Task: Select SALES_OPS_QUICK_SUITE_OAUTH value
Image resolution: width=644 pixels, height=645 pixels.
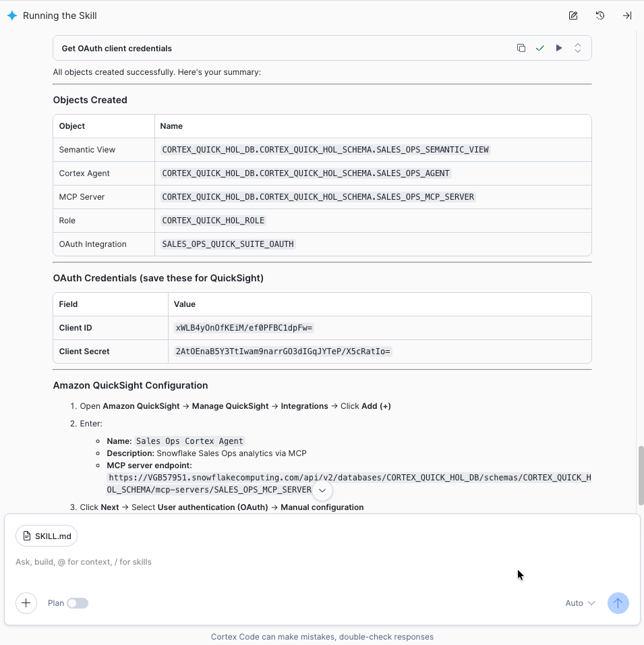Action: [228, 244]
